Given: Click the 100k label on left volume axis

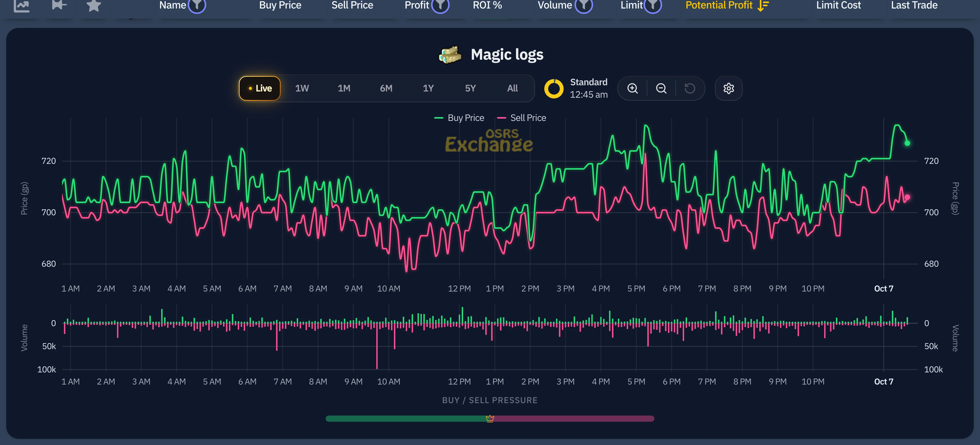Looking at the screenshot, I should pyautogui.click(x=47, y=370).
